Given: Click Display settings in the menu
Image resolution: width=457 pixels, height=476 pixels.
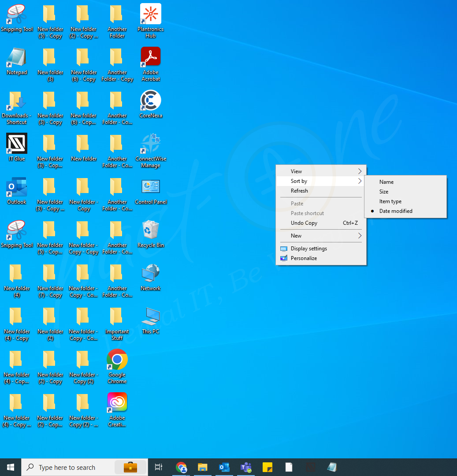Looking at the screenshot, I should point(308,248).
